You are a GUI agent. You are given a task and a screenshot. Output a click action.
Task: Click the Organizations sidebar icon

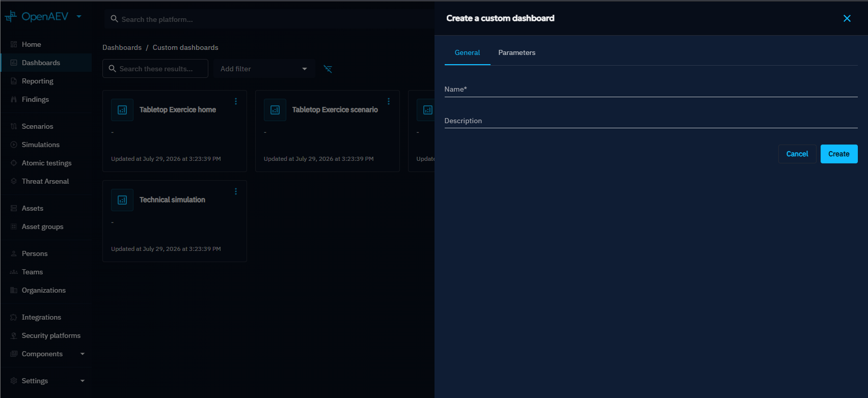coord(14,290)
